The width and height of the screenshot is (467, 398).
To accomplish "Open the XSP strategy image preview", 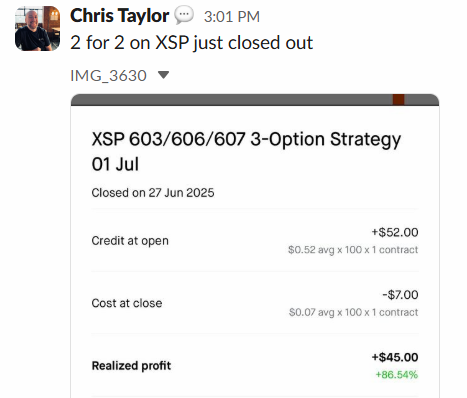I will pyautogui.click(x=255, y=246).
